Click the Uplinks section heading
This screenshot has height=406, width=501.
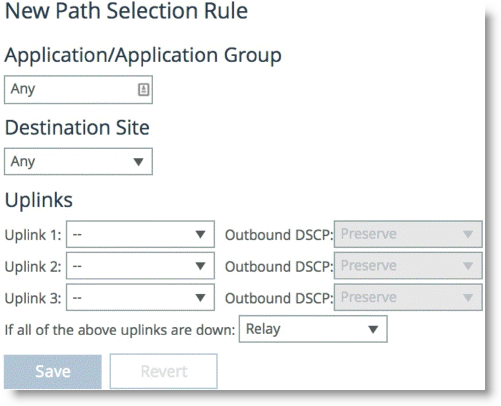click(39, 200)
